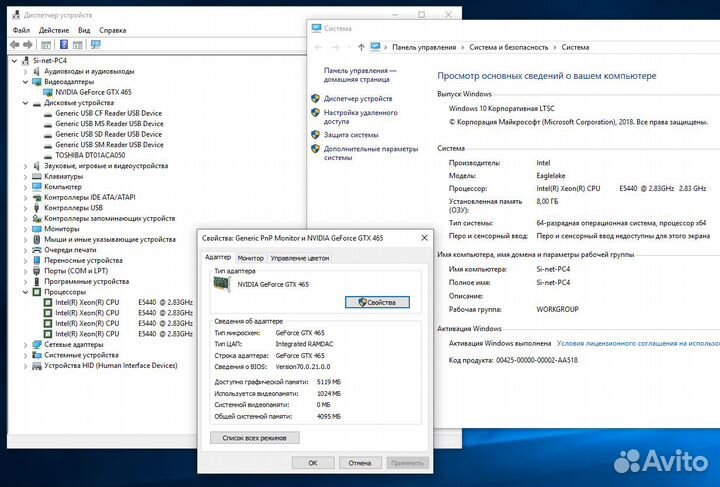Click the Видеоадаптеры category icon

37,82
